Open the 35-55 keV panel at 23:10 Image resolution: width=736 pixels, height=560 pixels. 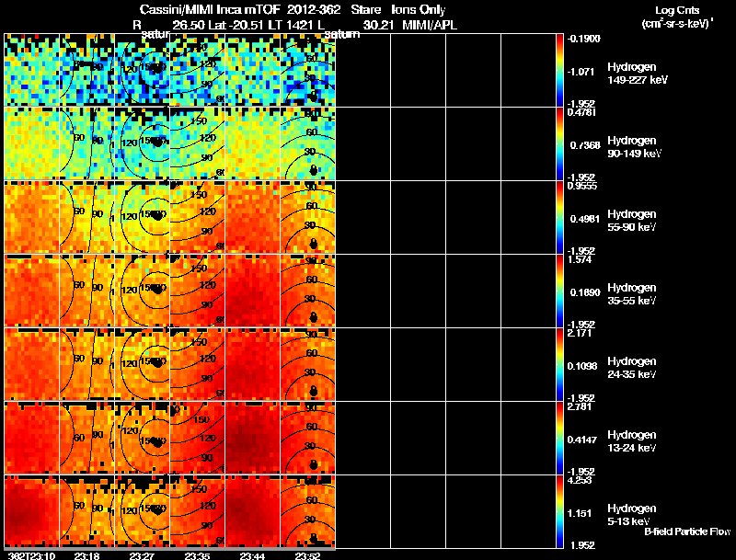pyautogui.click(x=31, y=291)
